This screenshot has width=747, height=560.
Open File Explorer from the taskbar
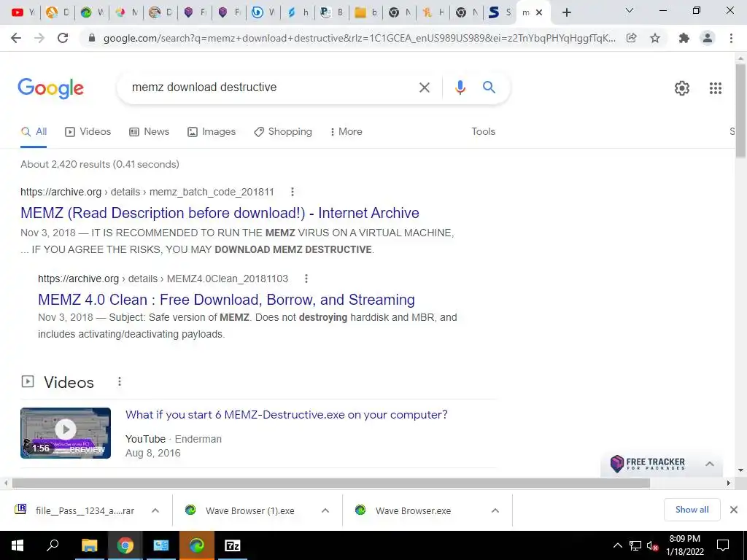click(x=89, y=545)
